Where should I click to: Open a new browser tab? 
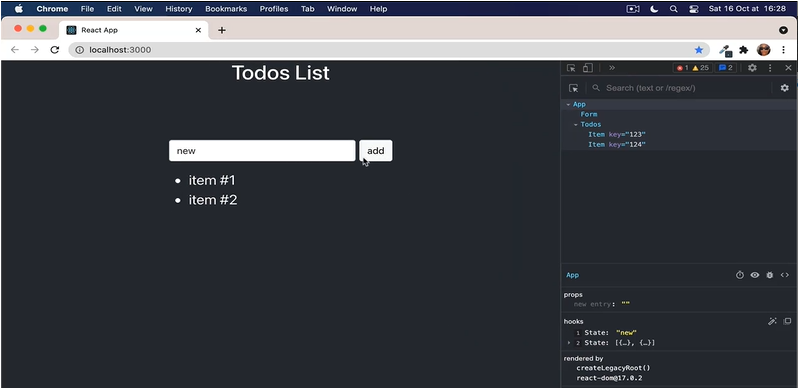click(222, 30)
